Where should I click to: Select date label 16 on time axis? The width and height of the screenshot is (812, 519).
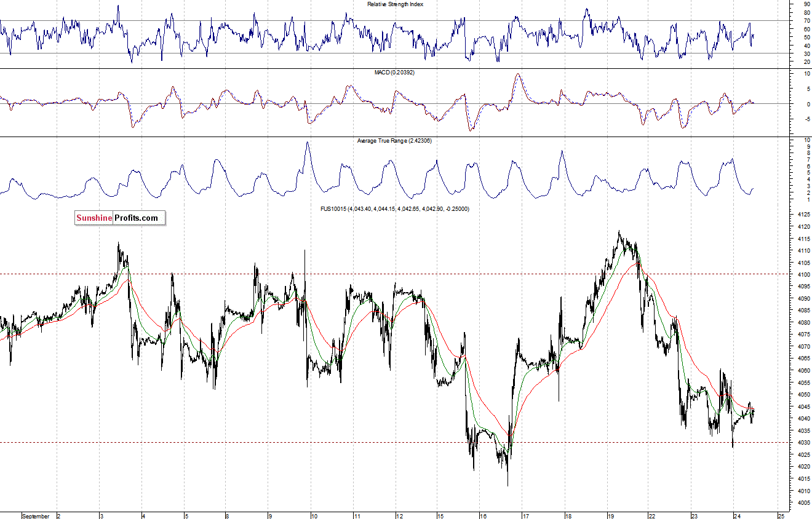(483, 516)
